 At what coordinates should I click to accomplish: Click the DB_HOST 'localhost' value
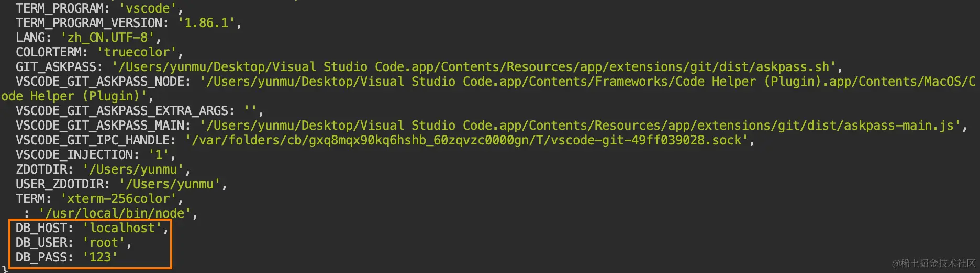tap(122, 228)
